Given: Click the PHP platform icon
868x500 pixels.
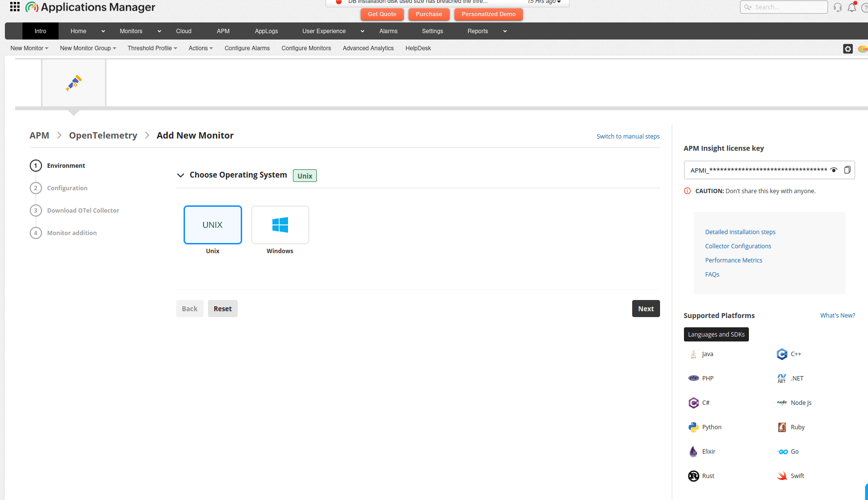Looking at the screenshot, I should (694, 378).
